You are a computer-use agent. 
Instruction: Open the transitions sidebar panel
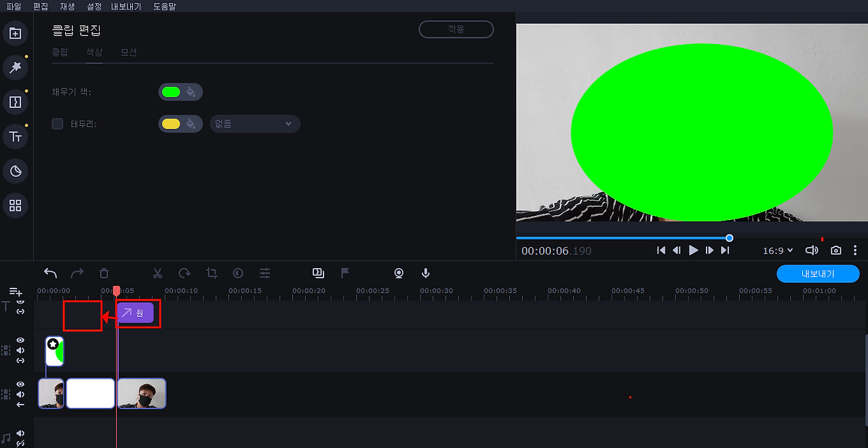coord(16,102)
